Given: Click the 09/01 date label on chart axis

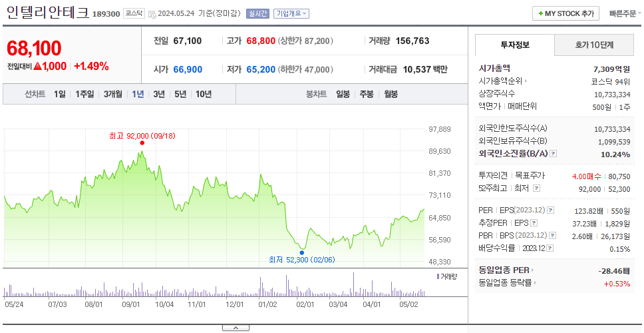Looking at the screenshot, I should pos(132,304).
